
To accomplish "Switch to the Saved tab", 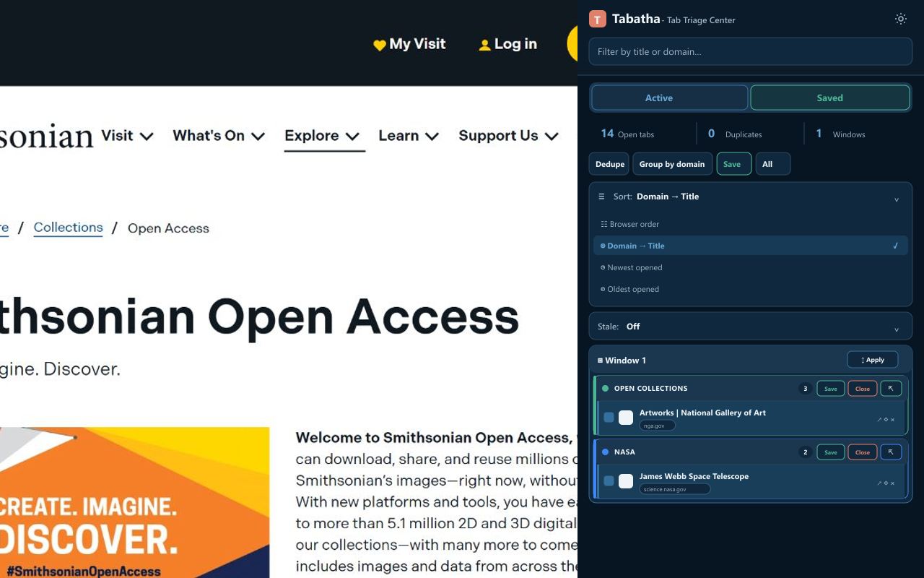I will tap(830, 98).
